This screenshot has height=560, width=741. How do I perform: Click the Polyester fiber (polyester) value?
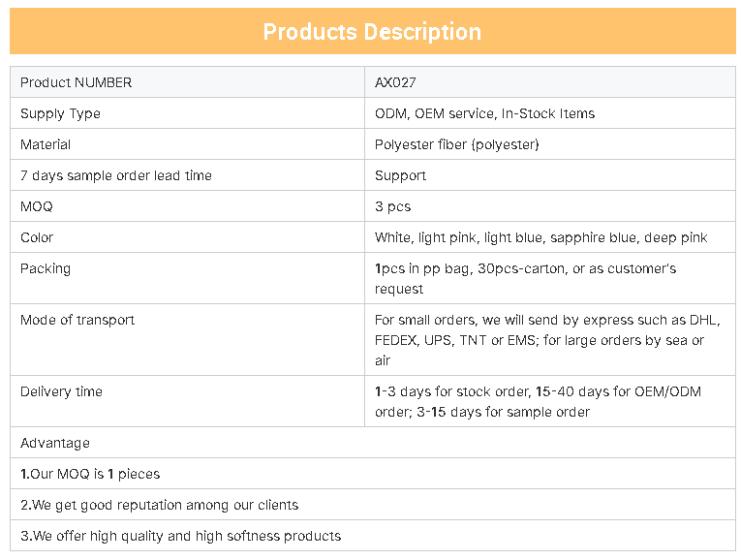point(456,144)
